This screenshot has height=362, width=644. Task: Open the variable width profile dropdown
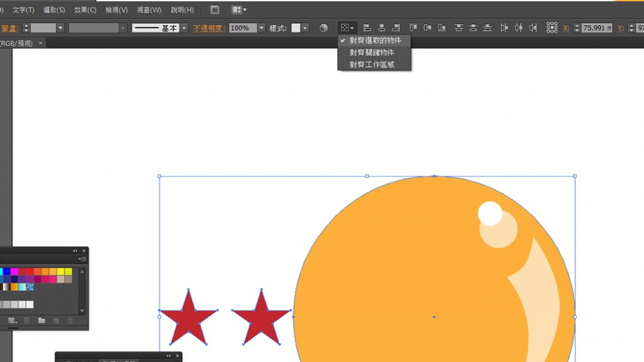(x=123, y=28)
